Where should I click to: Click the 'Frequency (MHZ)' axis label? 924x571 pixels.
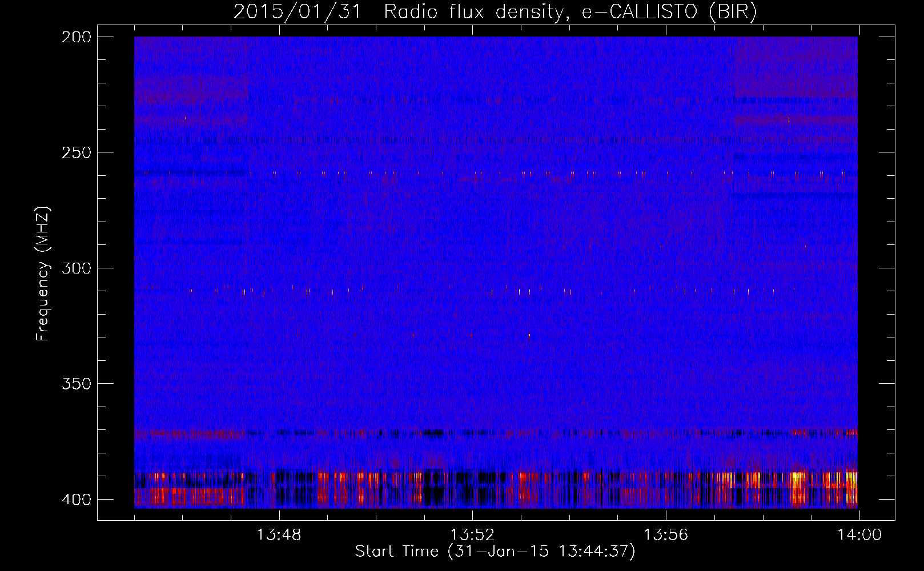43,274
